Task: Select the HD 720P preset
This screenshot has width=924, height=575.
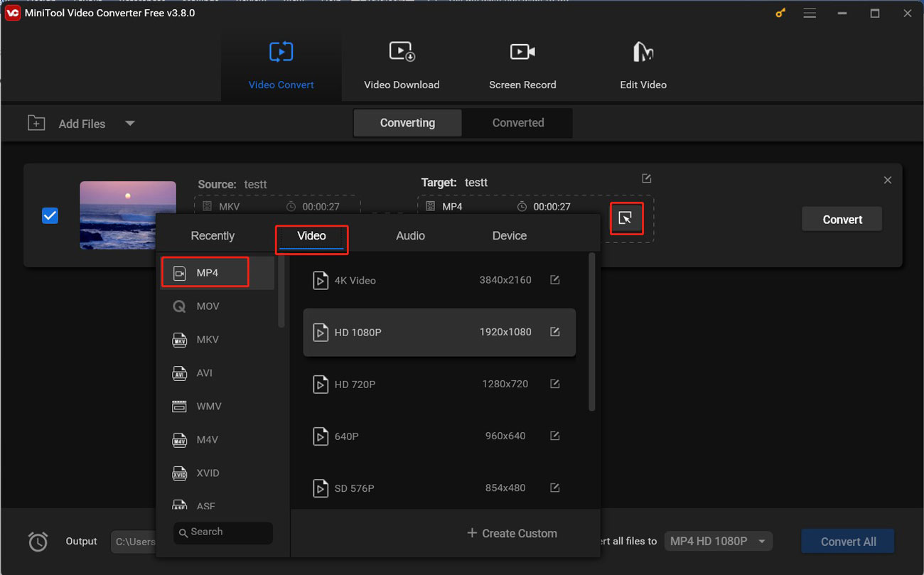Action: click(439, 384)
